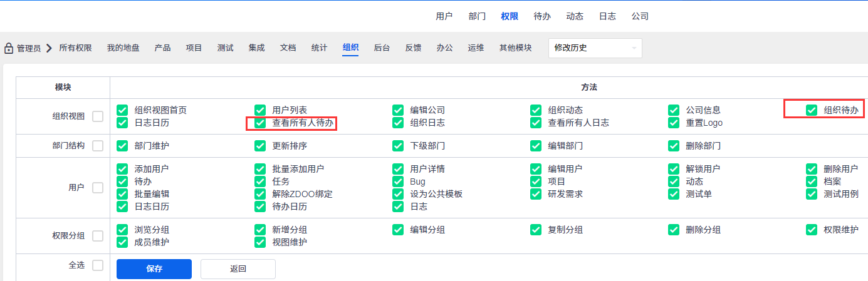
Task: Check the 全选 checkbox
Action: pyautogui.click(x=98, y=265)
